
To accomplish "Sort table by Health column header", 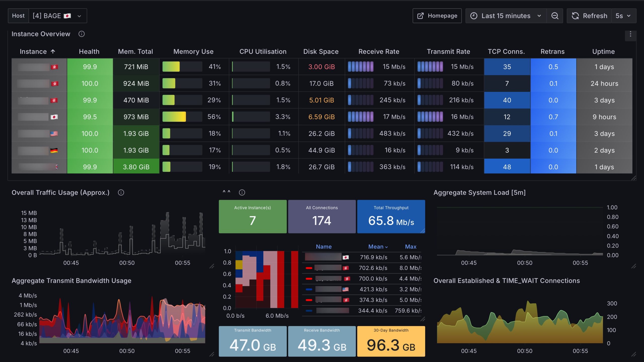I will click(x=89, y=52).
